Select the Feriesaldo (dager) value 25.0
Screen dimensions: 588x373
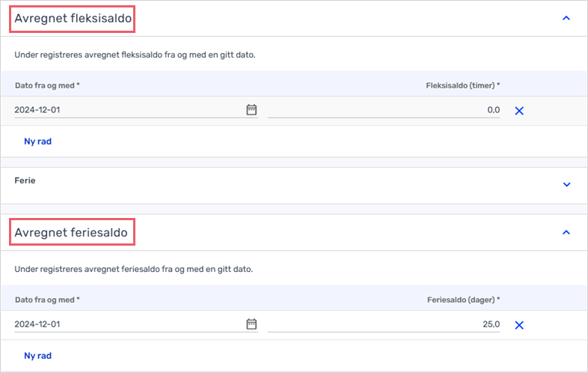(384, 324)
